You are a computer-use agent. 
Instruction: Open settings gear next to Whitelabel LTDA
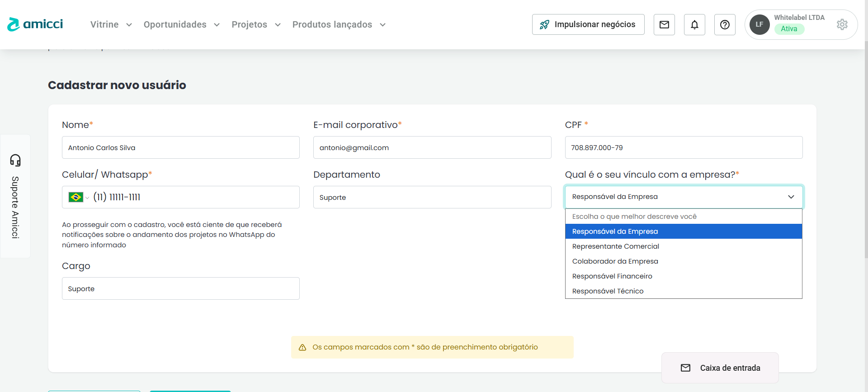[842, 24]
